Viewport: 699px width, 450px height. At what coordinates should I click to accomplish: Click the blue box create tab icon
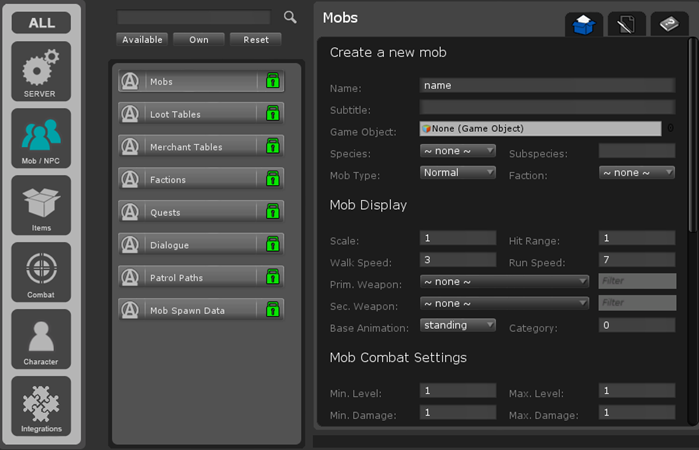tap(584, 25)
